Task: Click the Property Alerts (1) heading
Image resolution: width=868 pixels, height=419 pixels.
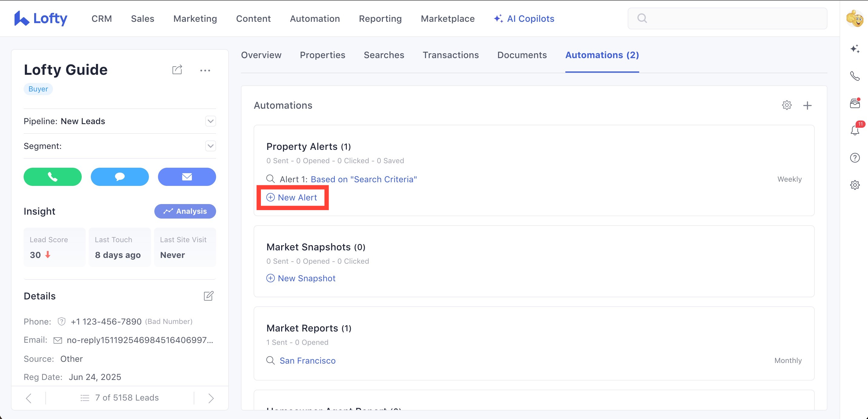Action: pos(309,147)
